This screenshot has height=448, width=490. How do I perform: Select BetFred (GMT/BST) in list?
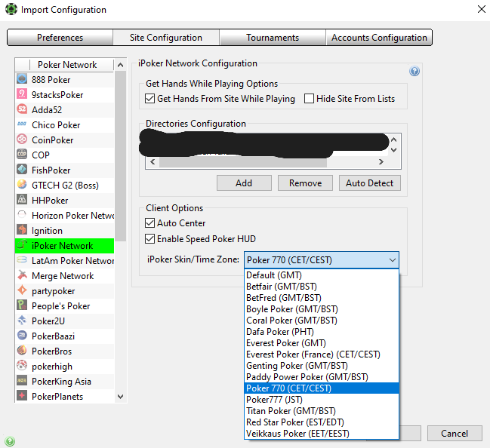322,297
